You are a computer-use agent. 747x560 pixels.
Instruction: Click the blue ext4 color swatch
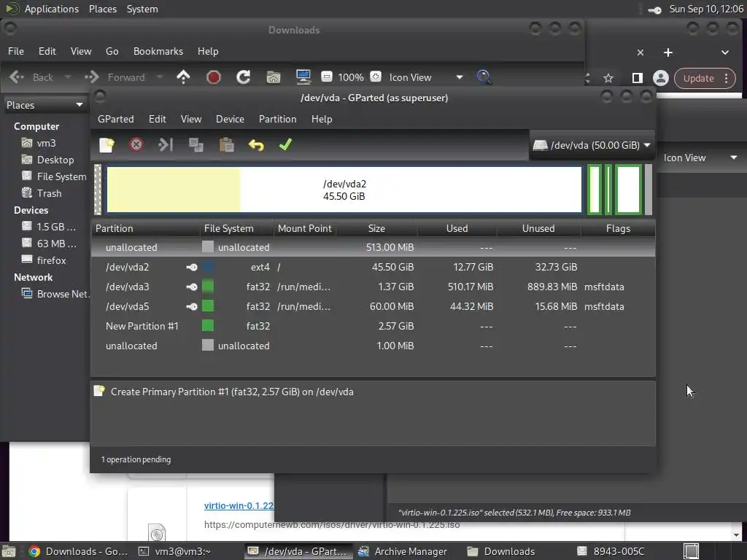pos(208,267)
